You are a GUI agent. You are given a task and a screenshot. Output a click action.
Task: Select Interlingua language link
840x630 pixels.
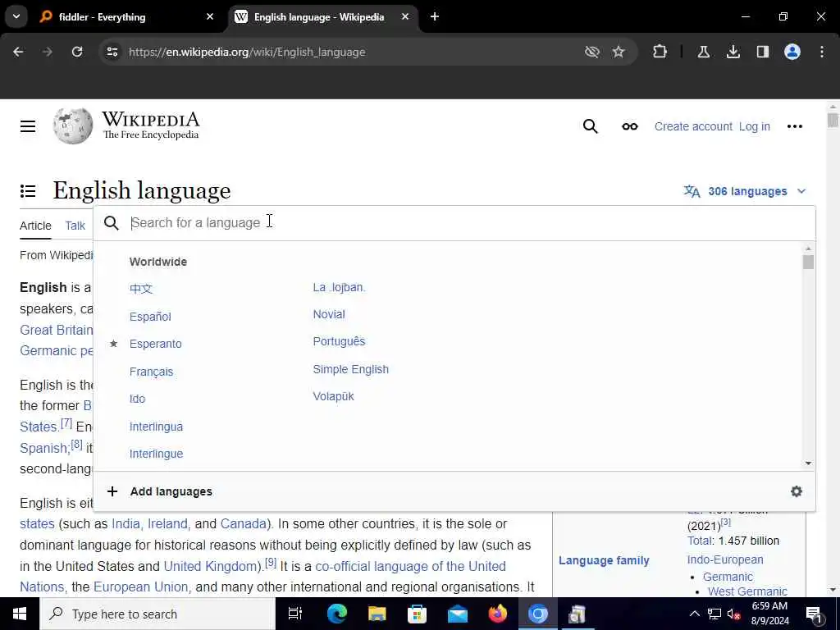(156, 427)
